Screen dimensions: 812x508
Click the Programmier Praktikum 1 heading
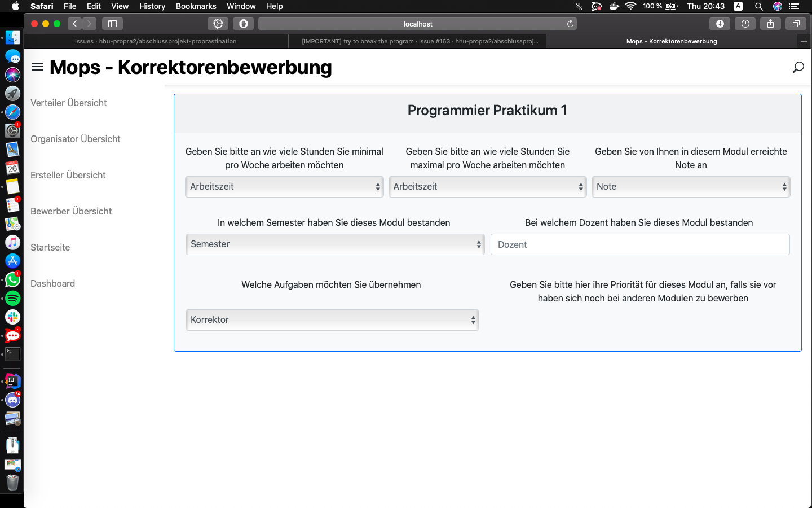(x=487, y=110)
